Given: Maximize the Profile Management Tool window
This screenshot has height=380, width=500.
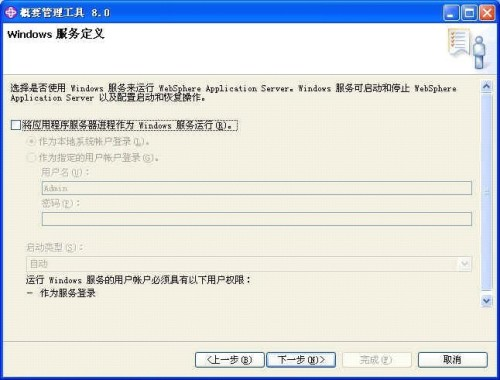Looking at the screenshot, I should 469,13.
